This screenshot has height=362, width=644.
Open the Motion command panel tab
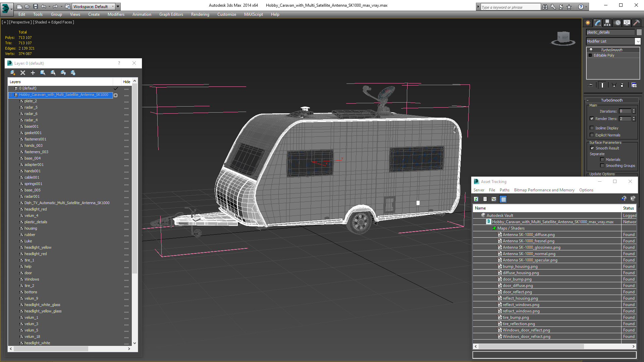pyautogui.click(x=618, y=23)
